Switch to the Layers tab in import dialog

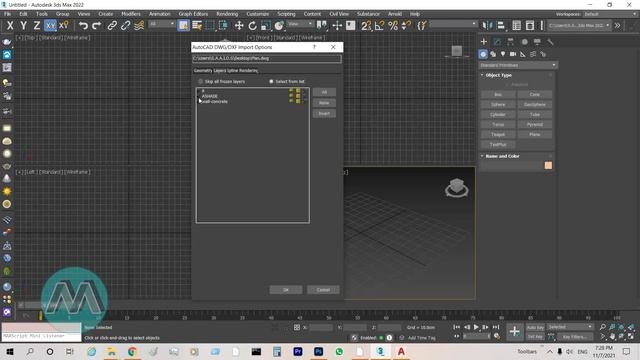tap(220, 71)
